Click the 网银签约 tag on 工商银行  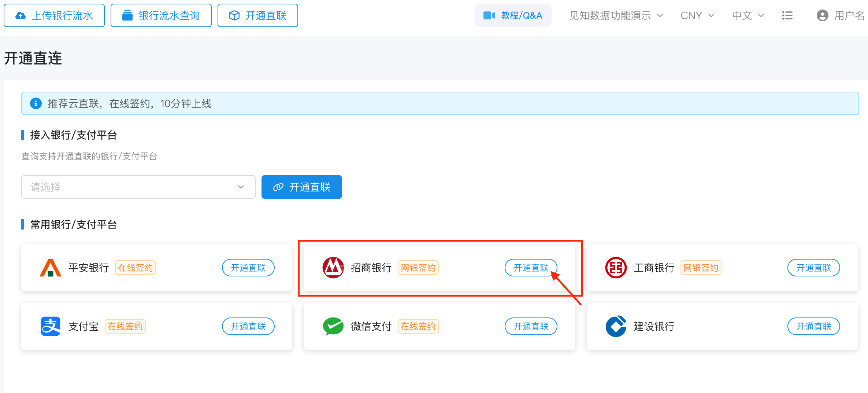(701, 268)
